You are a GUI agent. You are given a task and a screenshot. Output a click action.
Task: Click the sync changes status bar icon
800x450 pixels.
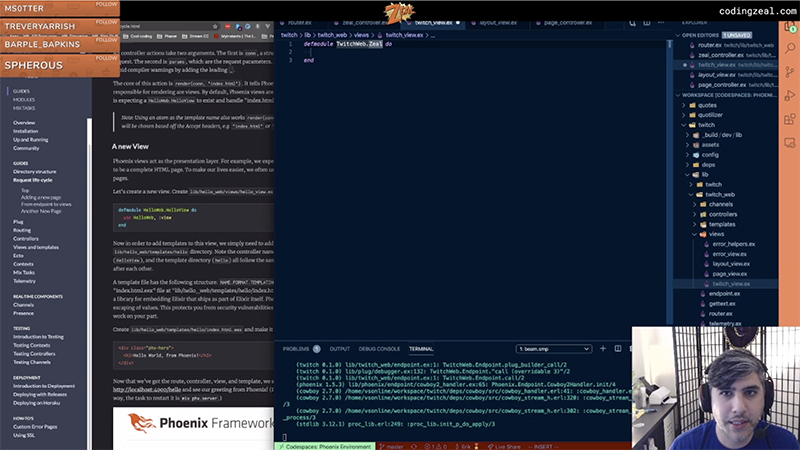(413, 446)
